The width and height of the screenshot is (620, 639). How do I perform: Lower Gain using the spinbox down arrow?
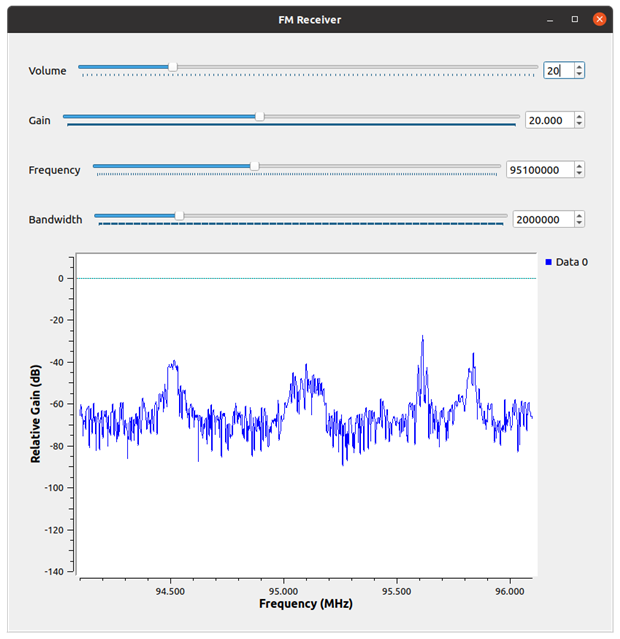[x=580, y=124]
